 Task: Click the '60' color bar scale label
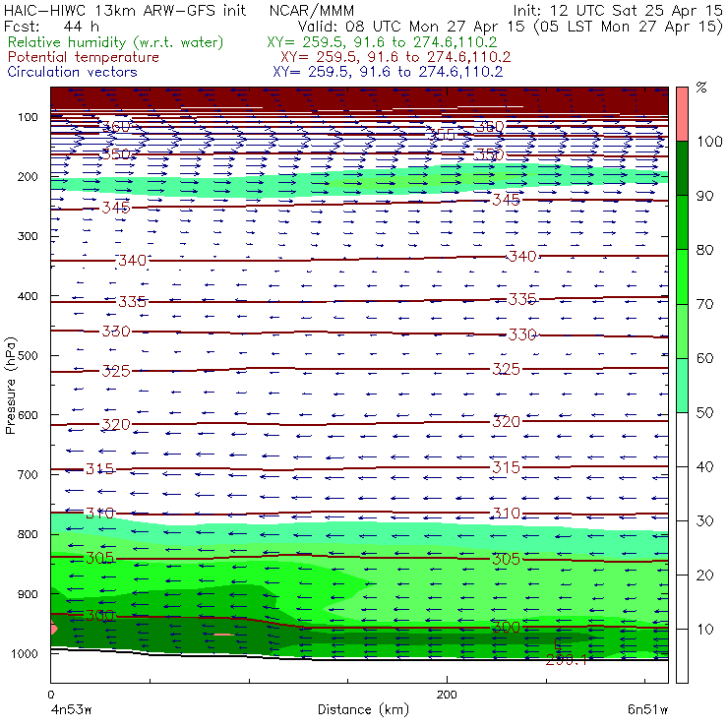704,358
